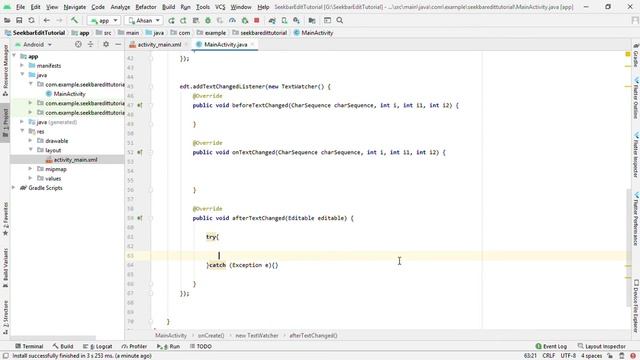The width and height of the screenshot is (640, 360).
Task: Open the AVD Manager icon
Action: [x=284, y=20]
